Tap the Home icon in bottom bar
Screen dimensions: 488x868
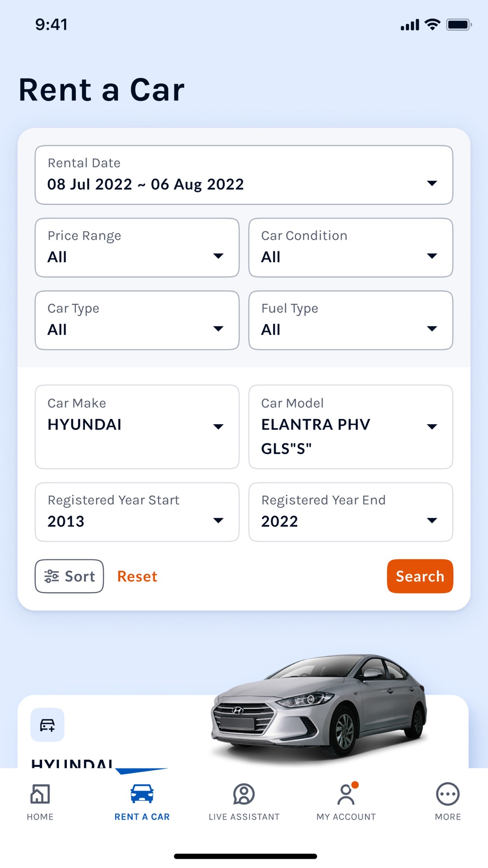(x=40, y=794)
